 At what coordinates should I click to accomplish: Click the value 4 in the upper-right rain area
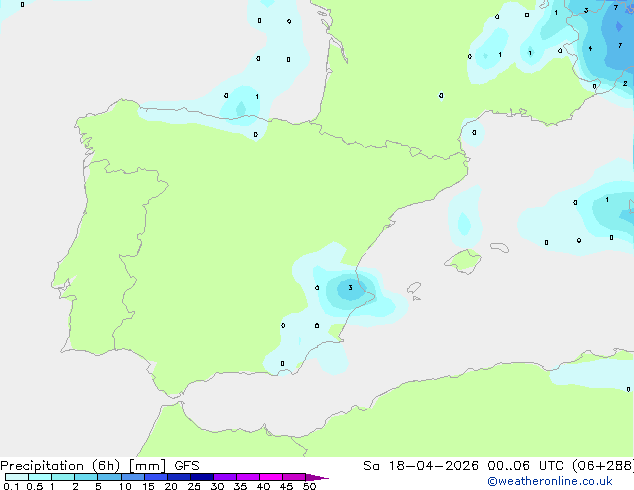[x=590, y=49]
